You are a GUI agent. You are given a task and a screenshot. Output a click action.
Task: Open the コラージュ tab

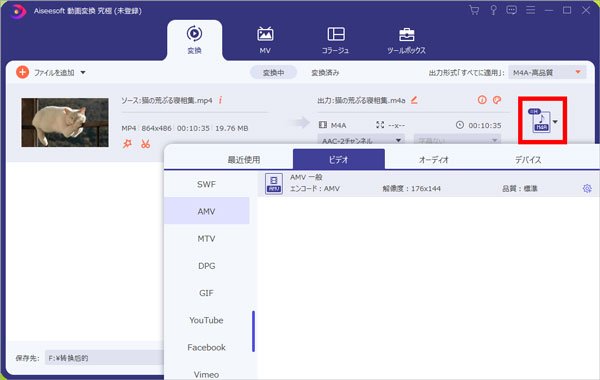(336, 41)
